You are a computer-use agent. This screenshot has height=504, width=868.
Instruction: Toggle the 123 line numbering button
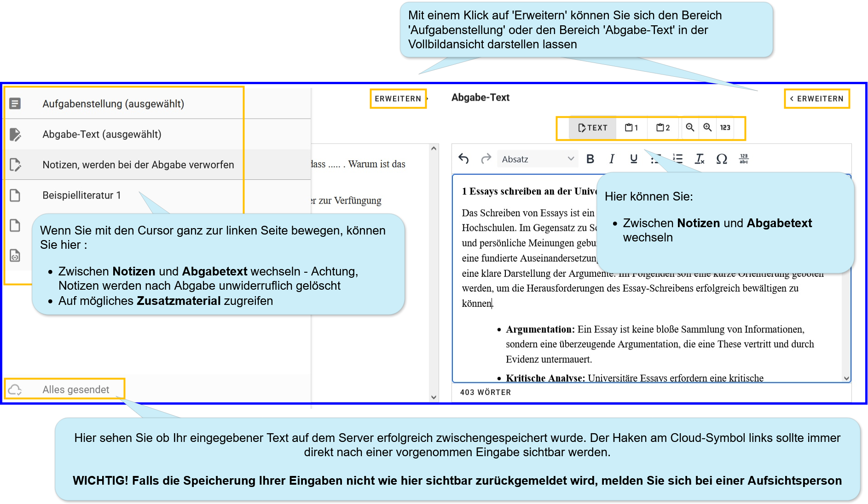pos(725,127)
